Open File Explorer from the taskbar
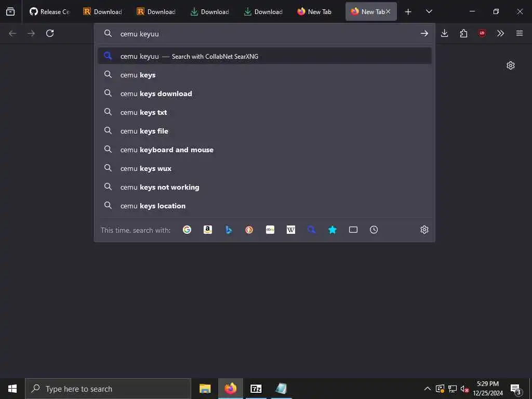532x399 pixels. coord(205,389)
